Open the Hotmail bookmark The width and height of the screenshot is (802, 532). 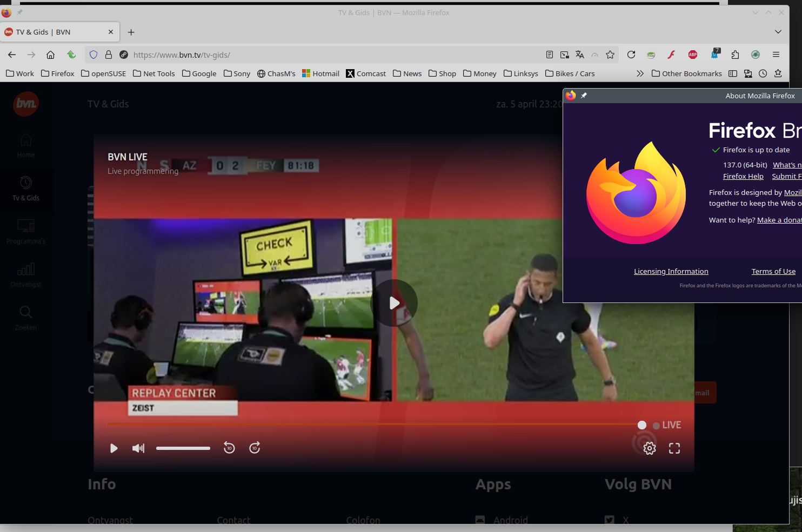pos(320,73)
